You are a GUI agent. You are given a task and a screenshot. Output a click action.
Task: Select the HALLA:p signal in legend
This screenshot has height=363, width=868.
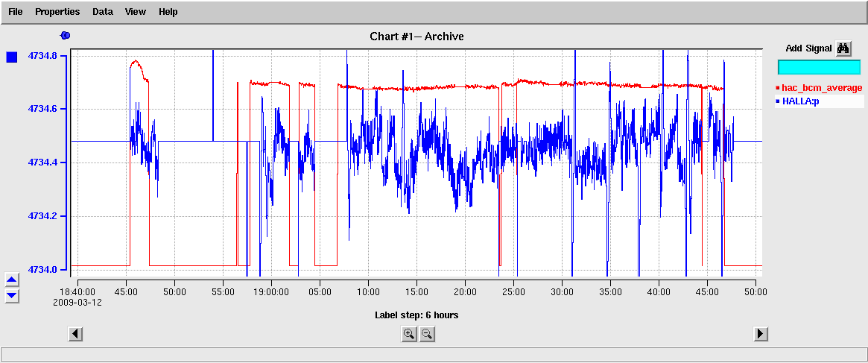[800, 101]
